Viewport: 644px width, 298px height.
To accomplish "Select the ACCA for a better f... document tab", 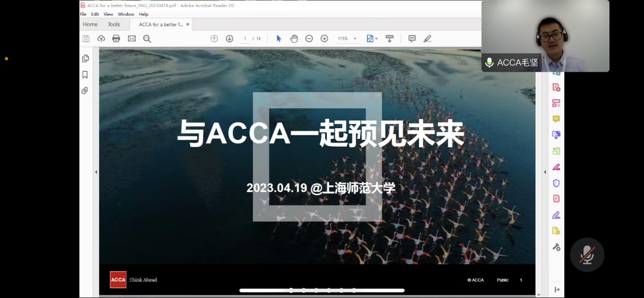I will coord(160,24).
